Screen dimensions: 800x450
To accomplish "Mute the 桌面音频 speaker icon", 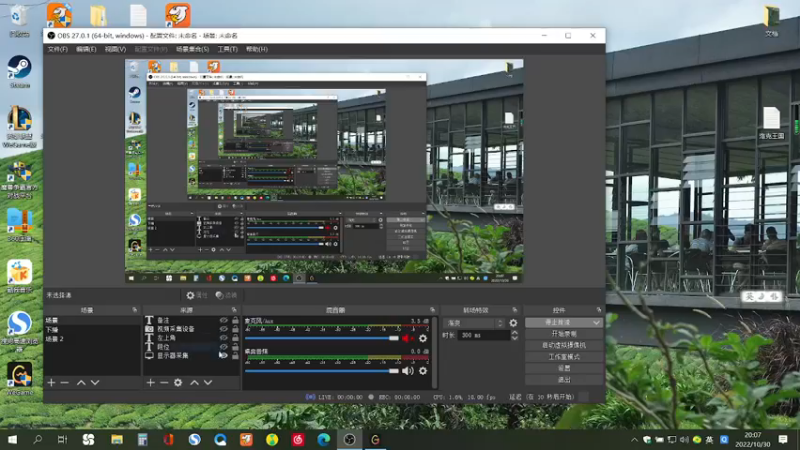I will pos(408,371).
